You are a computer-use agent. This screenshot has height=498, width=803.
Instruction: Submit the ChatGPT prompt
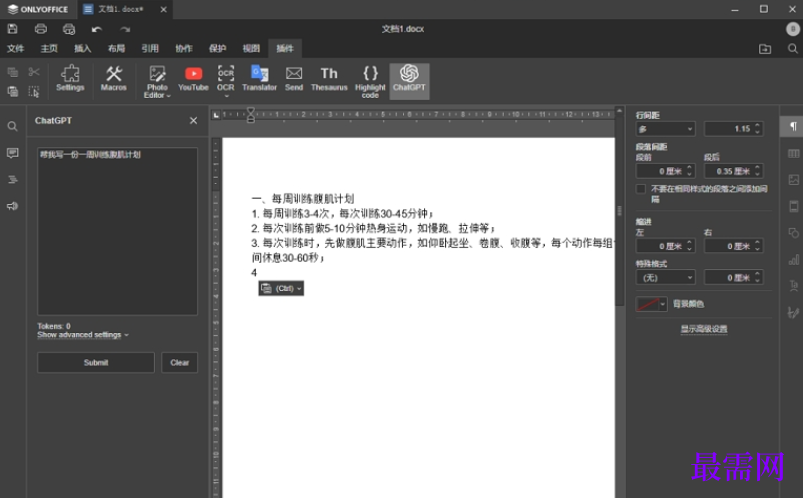pos(96,362)
